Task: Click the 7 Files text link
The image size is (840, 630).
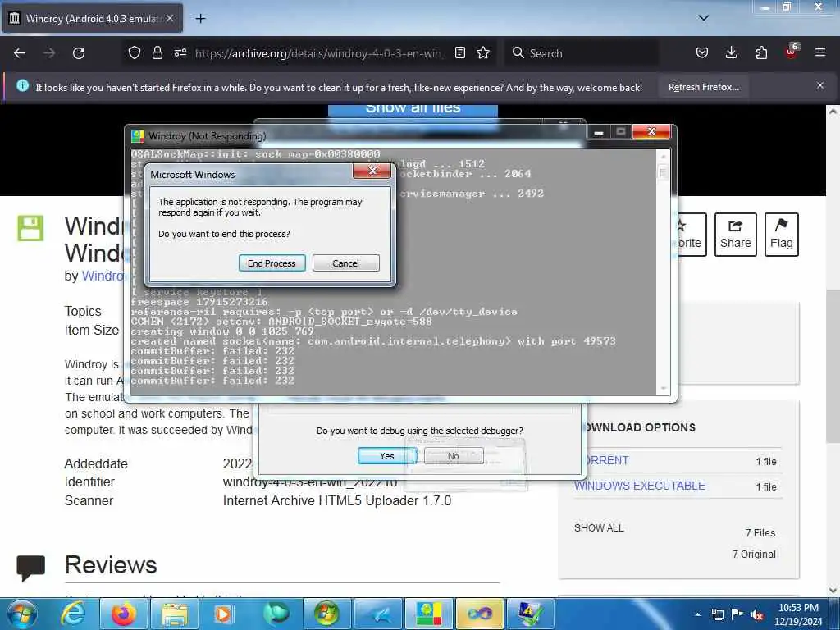Action: click(760, 533)
